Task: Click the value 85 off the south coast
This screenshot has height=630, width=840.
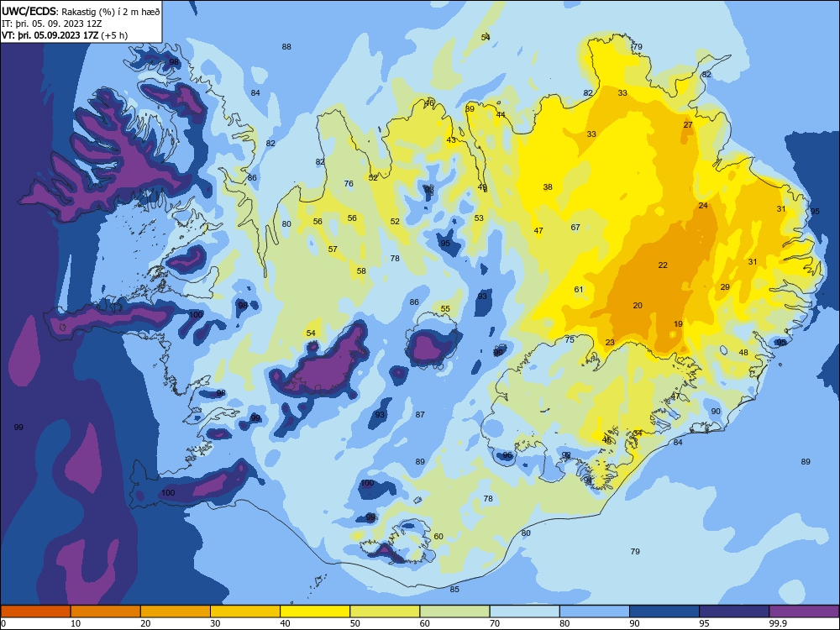Action: [454, 590]
